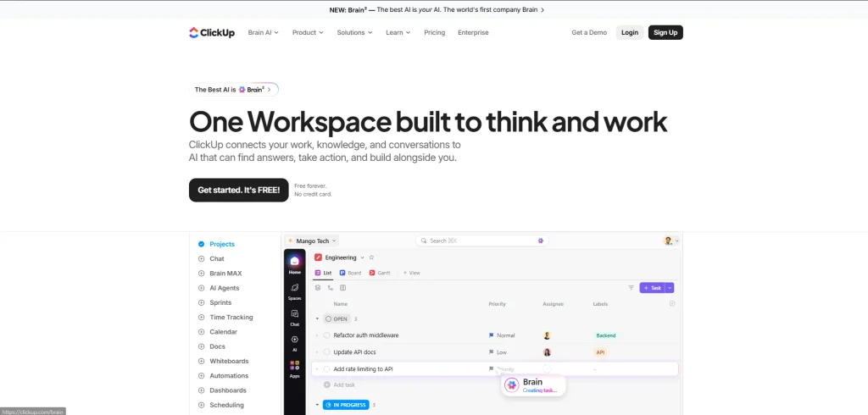Click the Login button
This screenshot has height=415, width=868.
click(x=630, y=33)
